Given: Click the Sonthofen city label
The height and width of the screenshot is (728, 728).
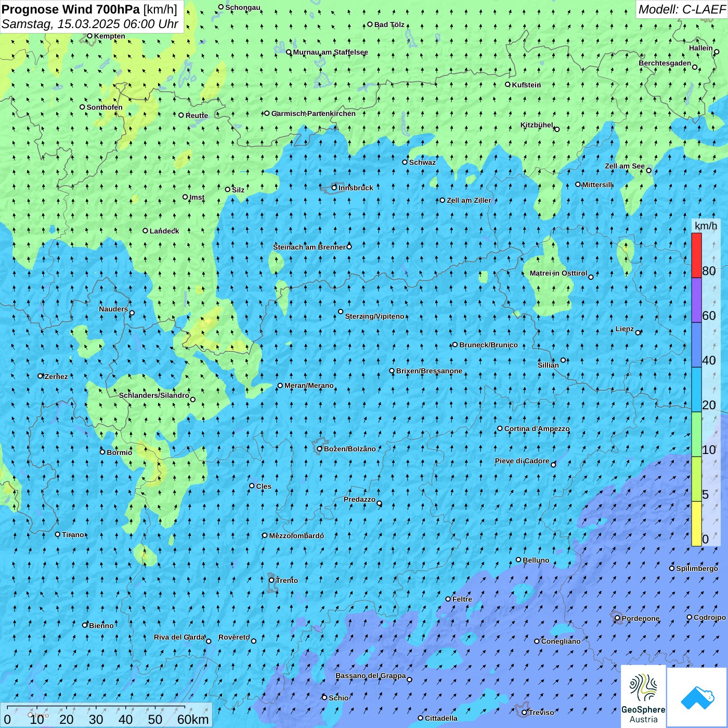Looking at the screenshot, I should click(x=105, y=107).
